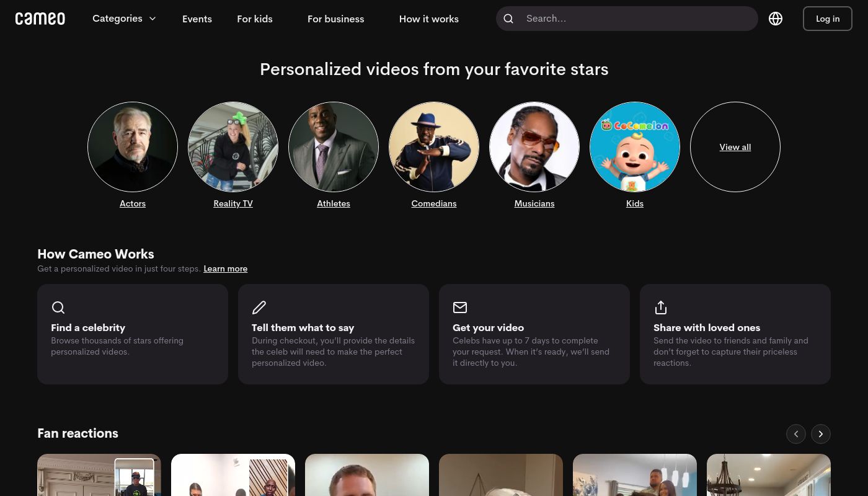
Task: Click the View all categories circle
Action: (x=735, y=147)
